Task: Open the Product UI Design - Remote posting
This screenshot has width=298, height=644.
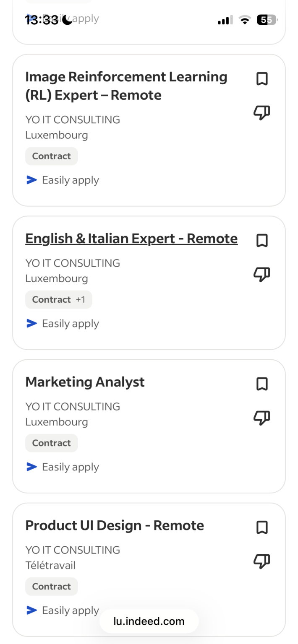Action: [x=114, y=525]
